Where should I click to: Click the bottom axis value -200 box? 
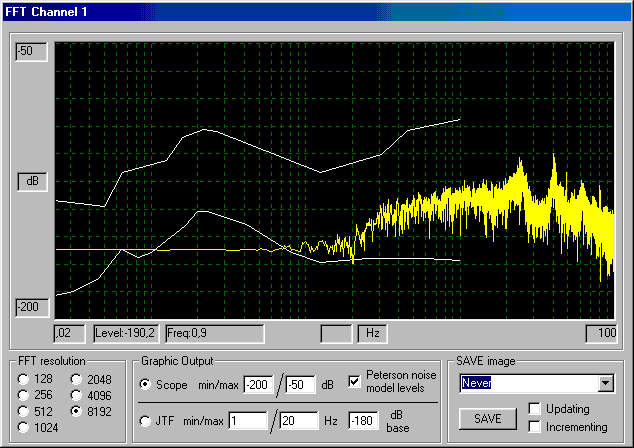(x=32, y=307)
